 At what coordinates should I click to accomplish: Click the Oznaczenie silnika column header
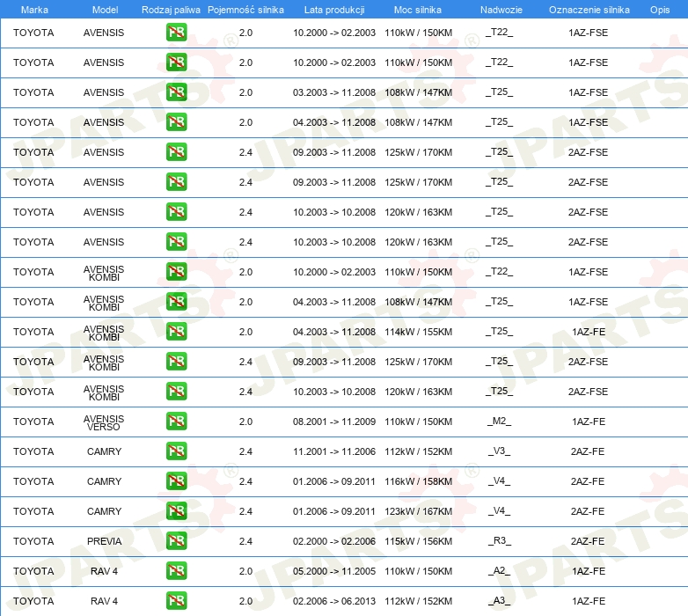click(x=589, y=10)
